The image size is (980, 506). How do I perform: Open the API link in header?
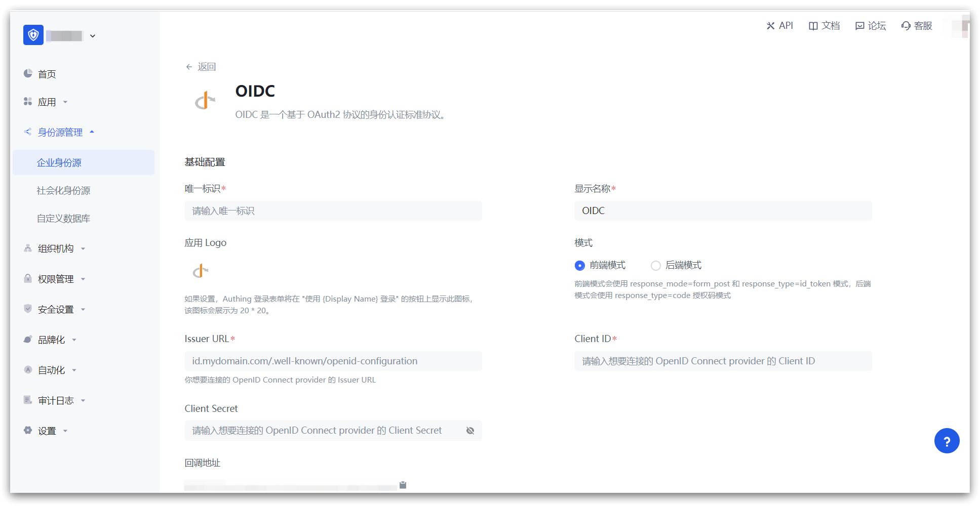[x=779, y=26]
